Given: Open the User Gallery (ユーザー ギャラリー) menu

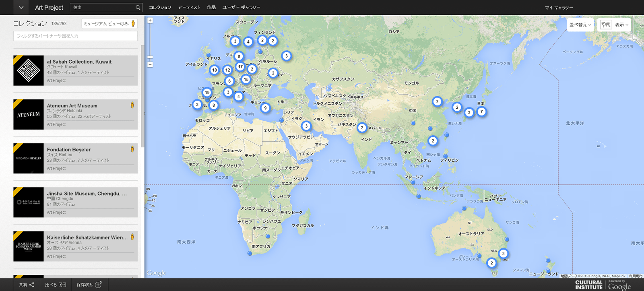Looking at the screenshot, I should click(x=241, y=8).
